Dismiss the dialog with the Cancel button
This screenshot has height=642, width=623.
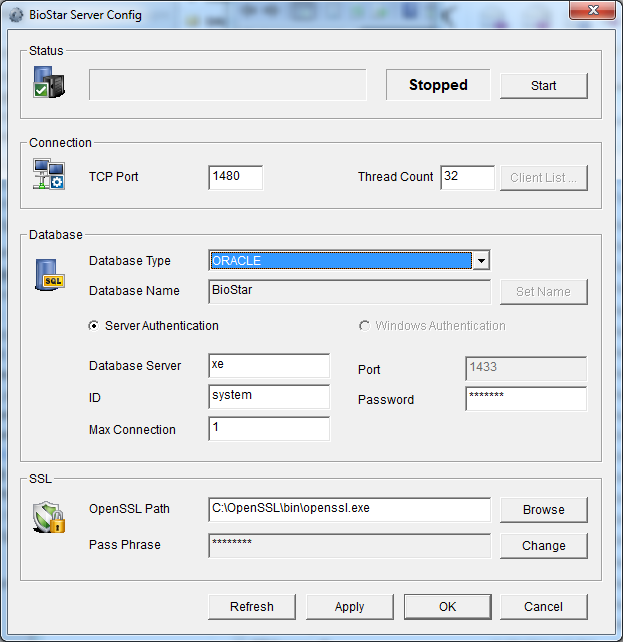tap(543, 606)
